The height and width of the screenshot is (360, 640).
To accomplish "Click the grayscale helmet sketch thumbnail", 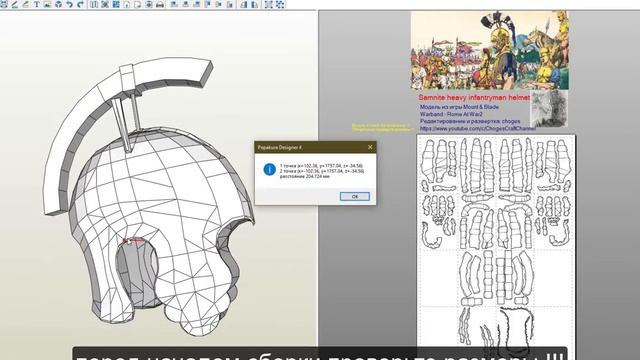I will tap(549, 109).
